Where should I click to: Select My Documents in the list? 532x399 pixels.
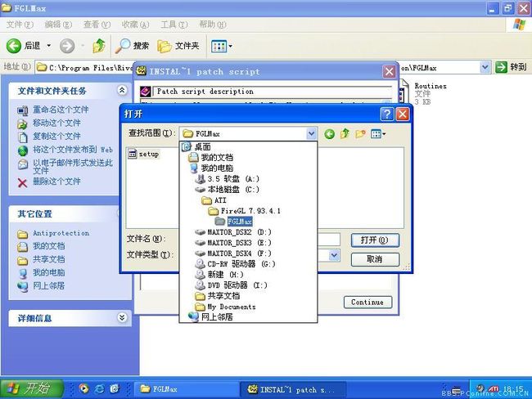pyautogui.click(x=232, y=307)
